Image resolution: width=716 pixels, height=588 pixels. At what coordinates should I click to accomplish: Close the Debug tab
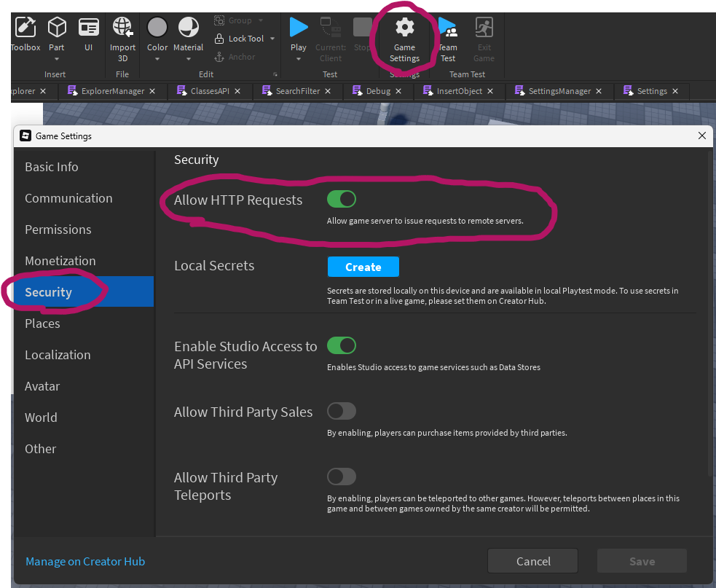(x=398, y=91)
